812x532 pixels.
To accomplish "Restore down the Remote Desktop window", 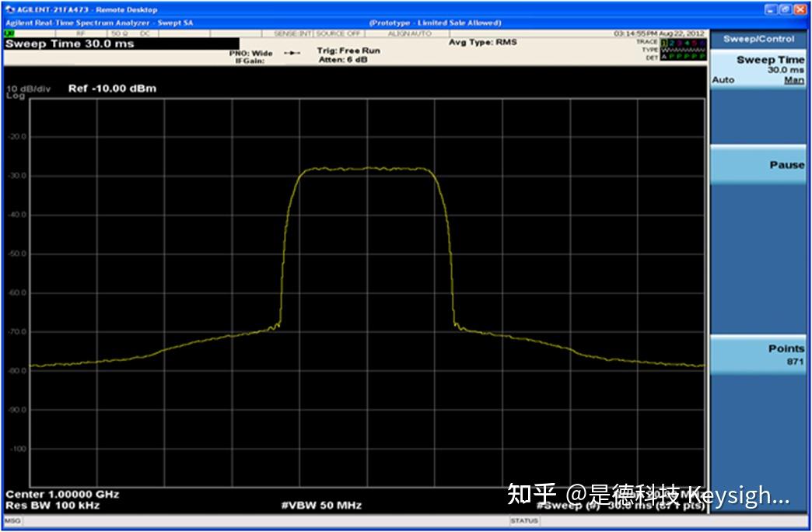I will click(x=786, y=9).
